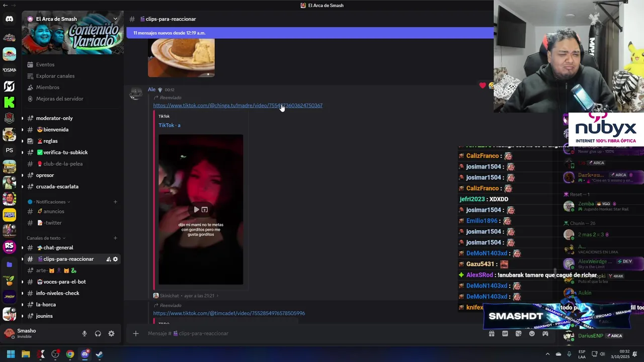The width and height of the screenshot is (644, 362).
Task: Open user settings gear next to Smasho
Action: pyautogui.click(x=111, y=333)
